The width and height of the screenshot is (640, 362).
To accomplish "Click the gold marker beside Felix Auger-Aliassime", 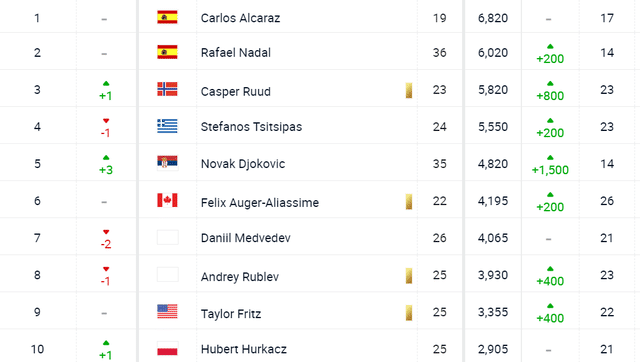I will coord(409,202).
